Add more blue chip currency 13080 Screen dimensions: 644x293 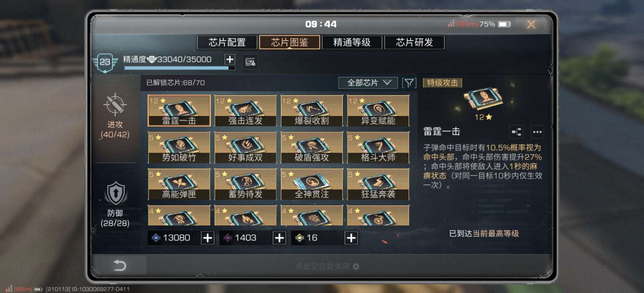(207, 238)
